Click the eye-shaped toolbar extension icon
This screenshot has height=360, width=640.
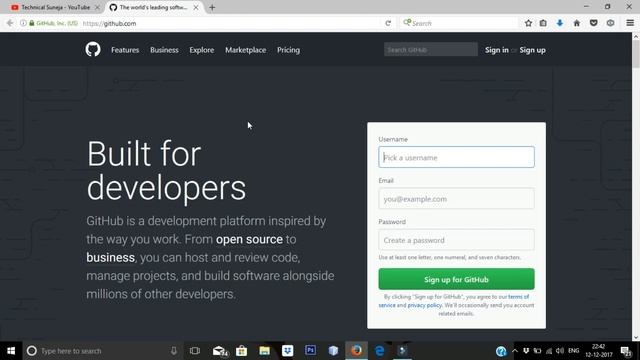(610, 23)
